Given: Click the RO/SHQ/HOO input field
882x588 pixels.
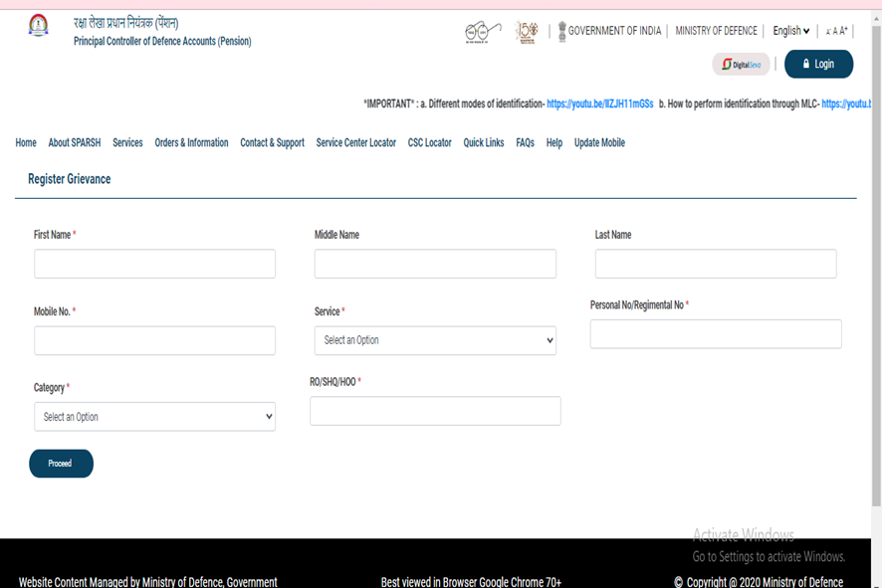Looking at the screenshot, I should 435,411.
